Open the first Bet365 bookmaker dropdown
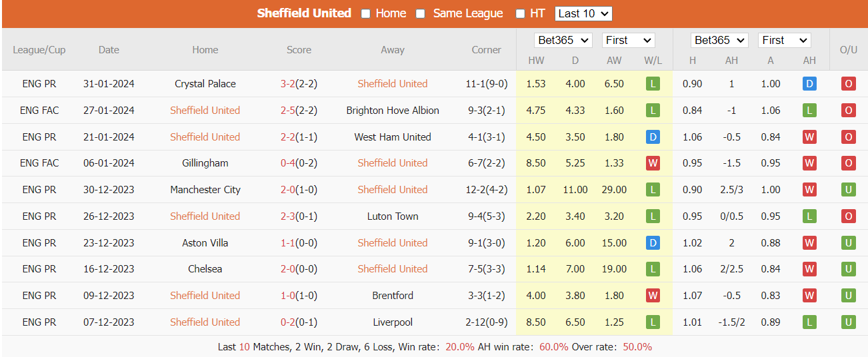The image size is (868, 357). pos(563,40)
